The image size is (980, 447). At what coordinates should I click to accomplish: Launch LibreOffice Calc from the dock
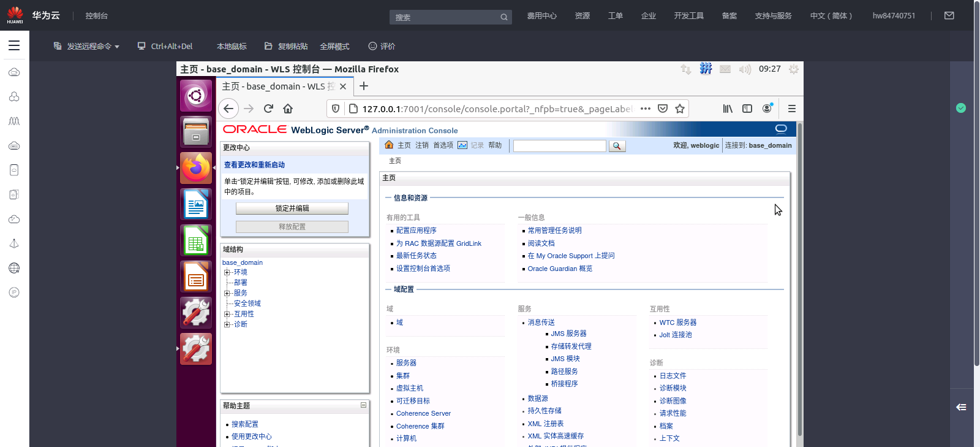(196, 240)
